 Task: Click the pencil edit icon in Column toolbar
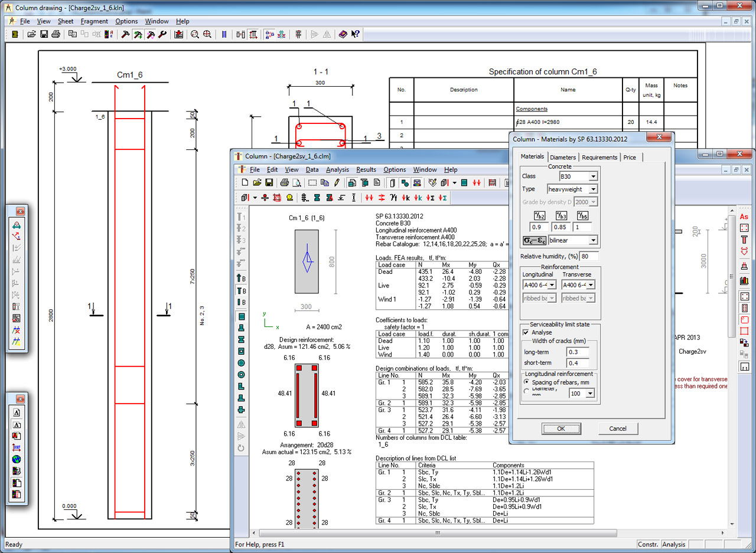click(337, 183)
